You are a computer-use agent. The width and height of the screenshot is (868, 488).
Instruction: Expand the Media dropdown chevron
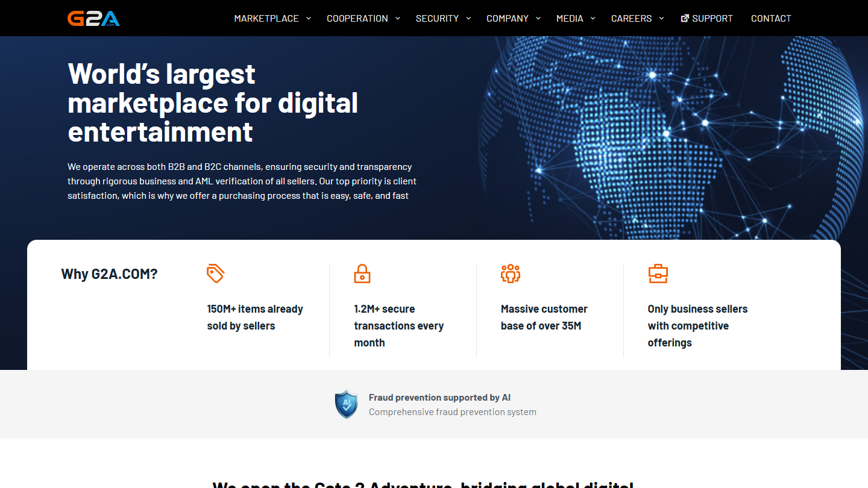click(593, 18)
